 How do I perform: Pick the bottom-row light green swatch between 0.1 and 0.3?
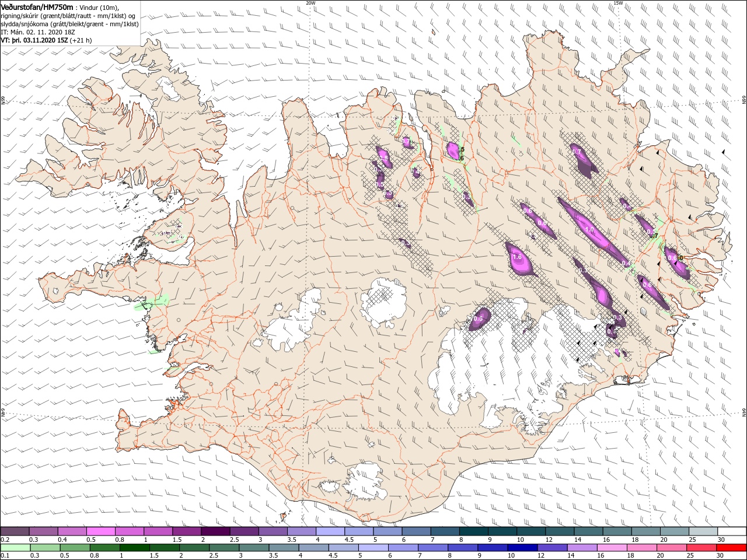pyautogui.click(x=15, y=548)
